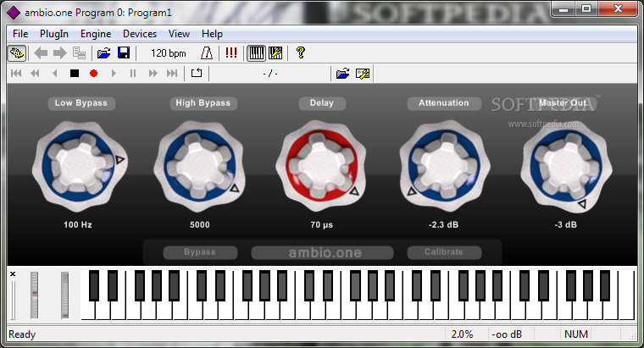Screen dimensions: 644x348
Task: Click the fast-forward double-arrow control
Action: click(x=153, y=74)
